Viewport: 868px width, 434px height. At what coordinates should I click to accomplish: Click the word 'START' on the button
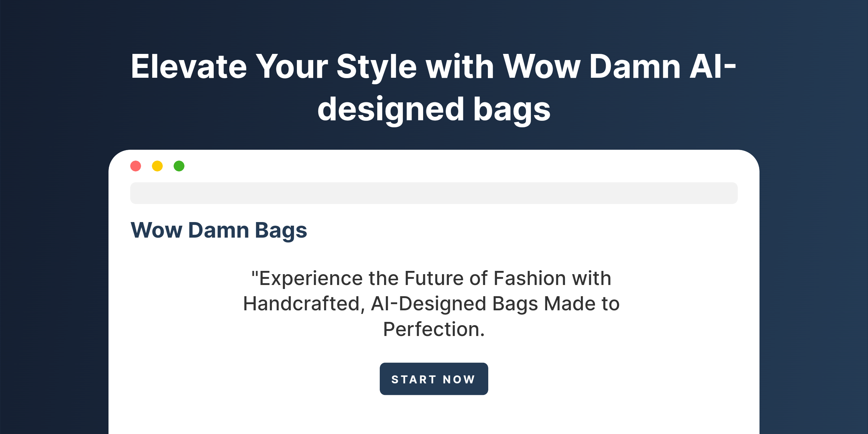coord(414,379)
